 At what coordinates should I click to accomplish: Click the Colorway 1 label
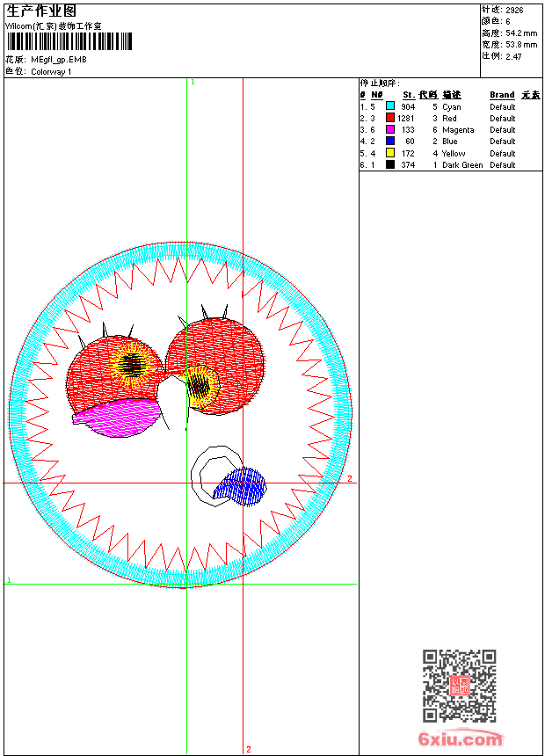[x=52, y=72]
